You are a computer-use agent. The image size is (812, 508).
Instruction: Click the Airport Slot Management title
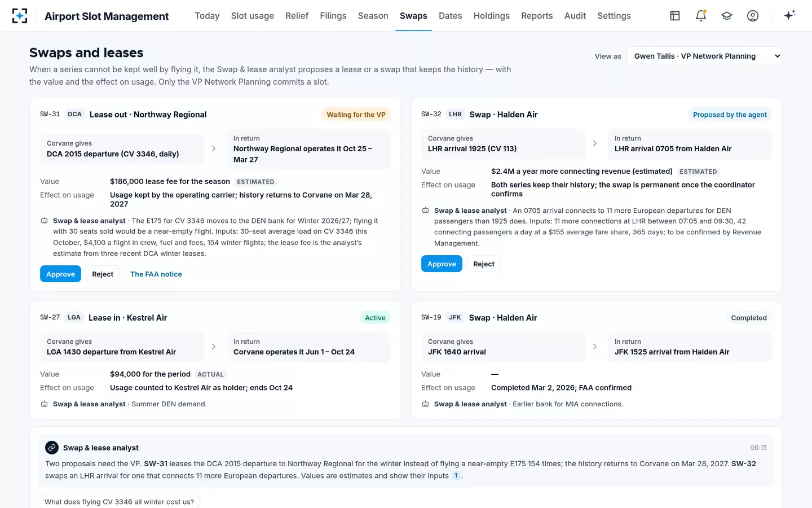coord(107,16)
